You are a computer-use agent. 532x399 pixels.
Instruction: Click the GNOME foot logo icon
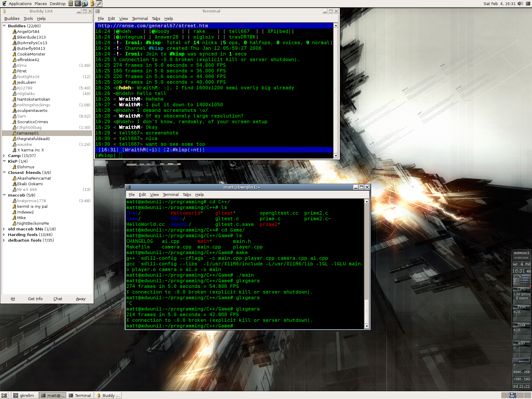(4, 4)
